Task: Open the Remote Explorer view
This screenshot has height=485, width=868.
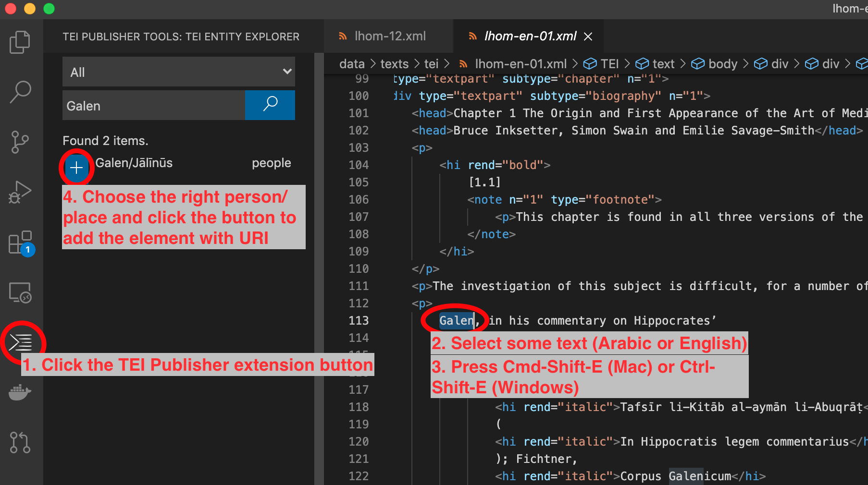Action: point(20,292)
